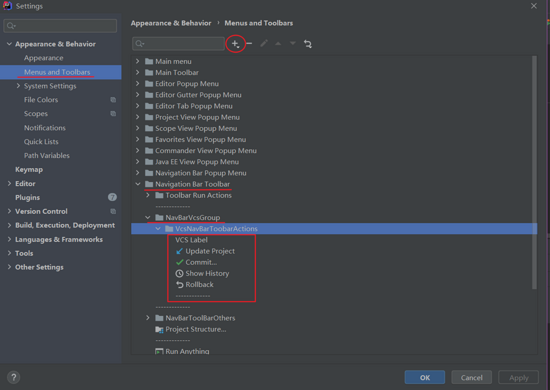The height and width of the screenshot is (390, 550).
Task: Open the Notifications settings page
Action: click(x=45, y=128)
